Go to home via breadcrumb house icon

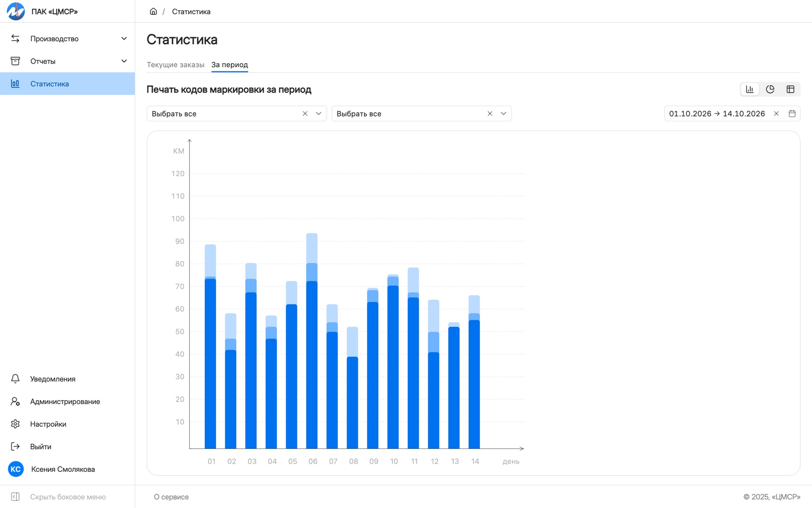tap(153, 11)
